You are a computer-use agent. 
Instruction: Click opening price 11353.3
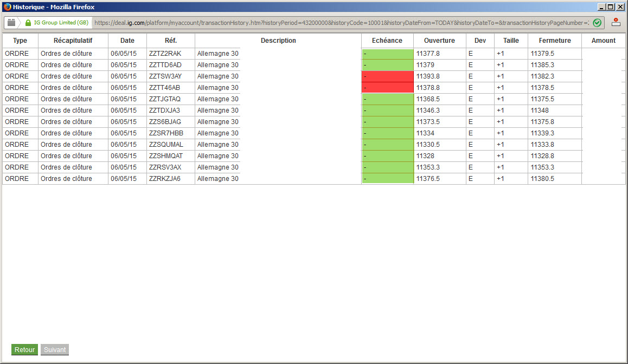(x=428, y=167)
